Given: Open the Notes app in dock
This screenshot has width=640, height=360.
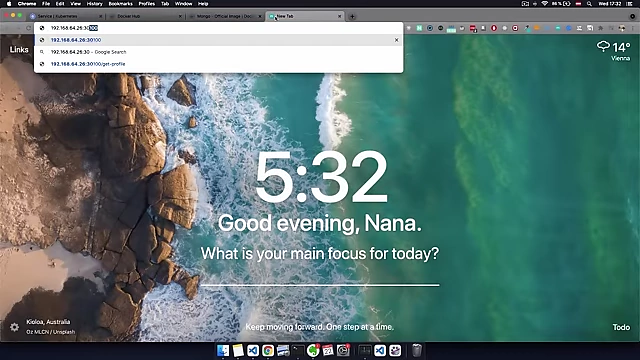Looking at the screenshot, I should point(238,350).
